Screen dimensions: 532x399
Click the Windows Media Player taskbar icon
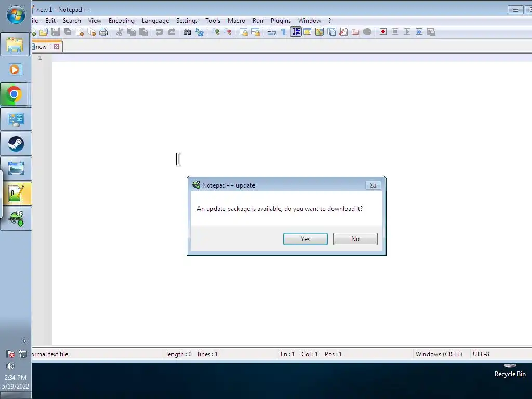[x=15, y=70]
